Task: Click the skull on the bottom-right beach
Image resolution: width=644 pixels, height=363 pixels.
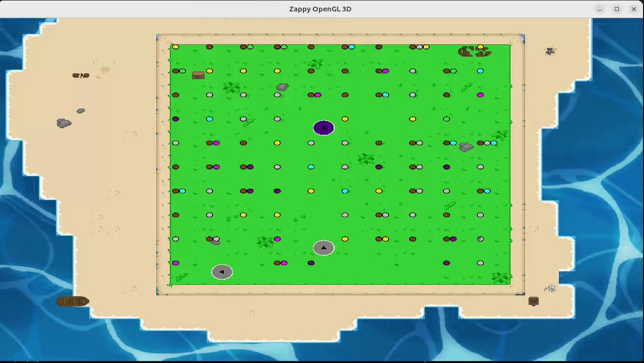Action: [x=550, y=288]
